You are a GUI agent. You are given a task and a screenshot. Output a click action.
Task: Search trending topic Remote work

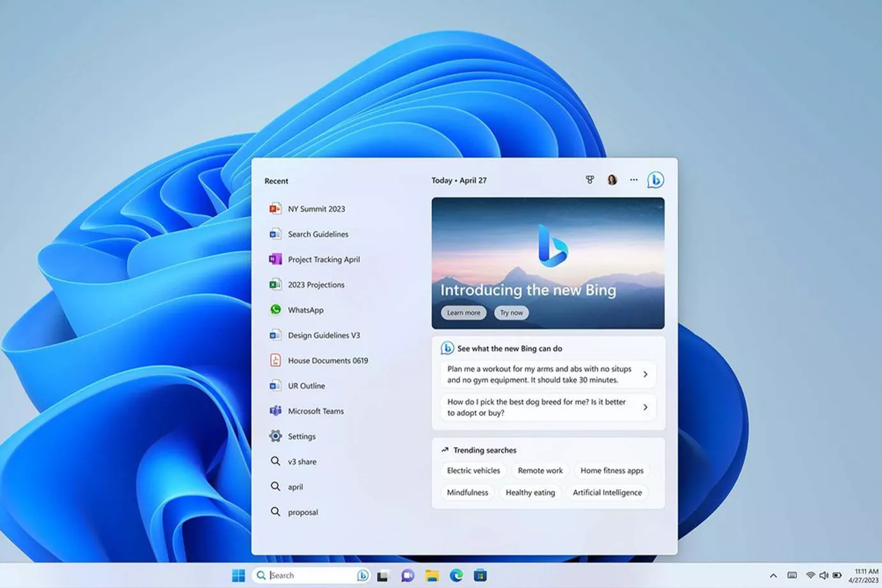click(540, 470)
